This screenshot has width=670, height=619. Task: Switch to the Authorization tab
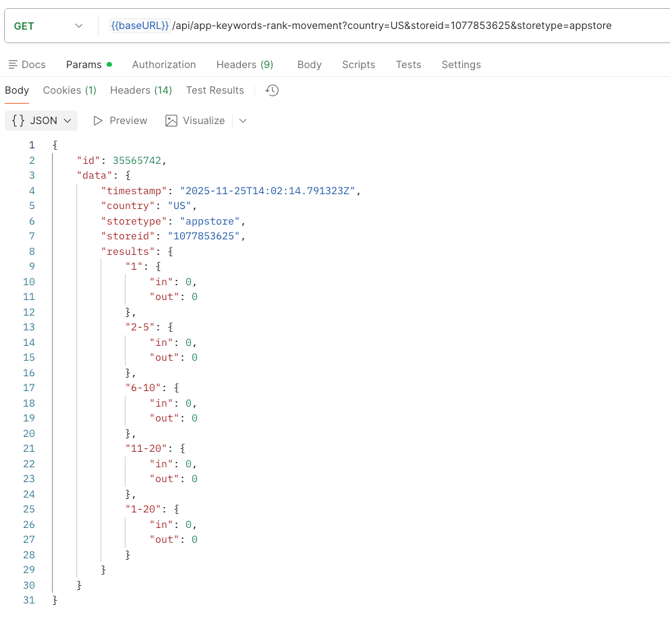[164, 65]
